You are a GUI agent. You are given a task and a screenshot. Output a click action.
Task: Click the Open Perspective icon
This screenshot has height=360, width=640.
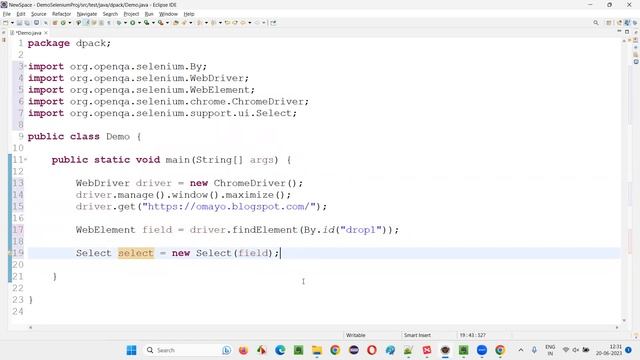(x=609, y=23)
